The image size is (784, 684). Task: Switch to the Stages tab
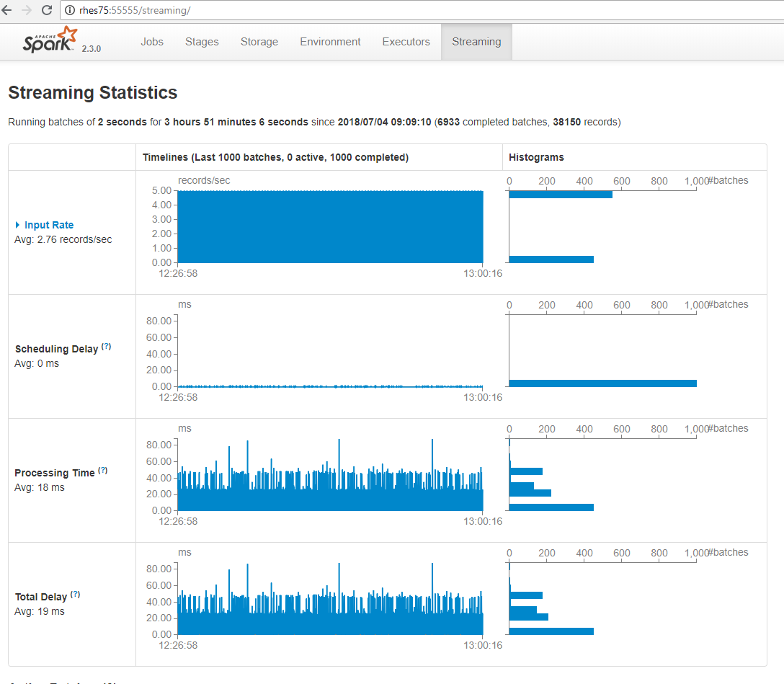(x=202, y=42)
